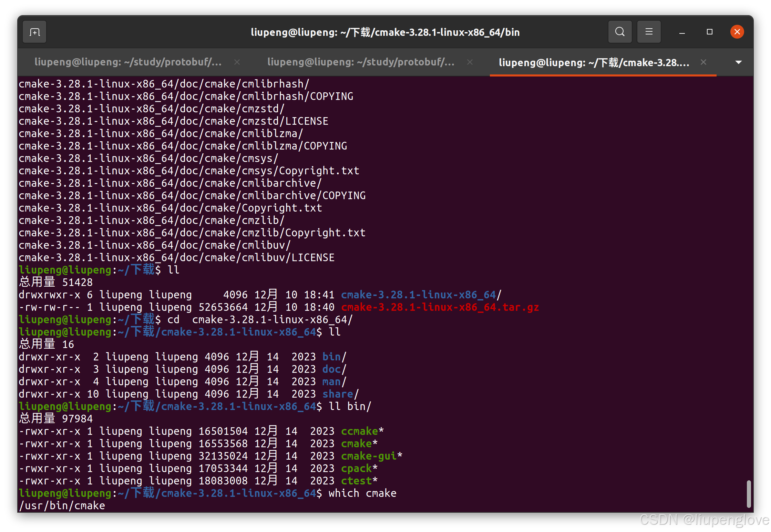The height and width of the screenshot is (532, 771).
Task: Open the hamburger menu in the title bar
Action: (649, 32)
